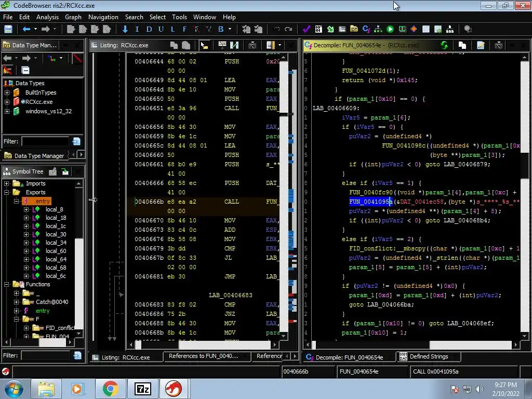This screenshot has height=399, width=532.
Task: Click the Listing edit fields icon
Action: coord(222,45)
